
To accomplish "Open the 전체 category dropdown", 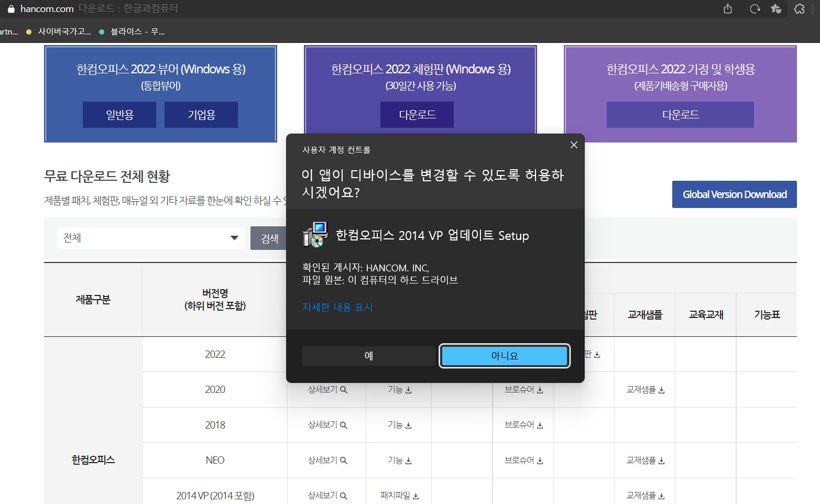I will click(x=151, y=238).
